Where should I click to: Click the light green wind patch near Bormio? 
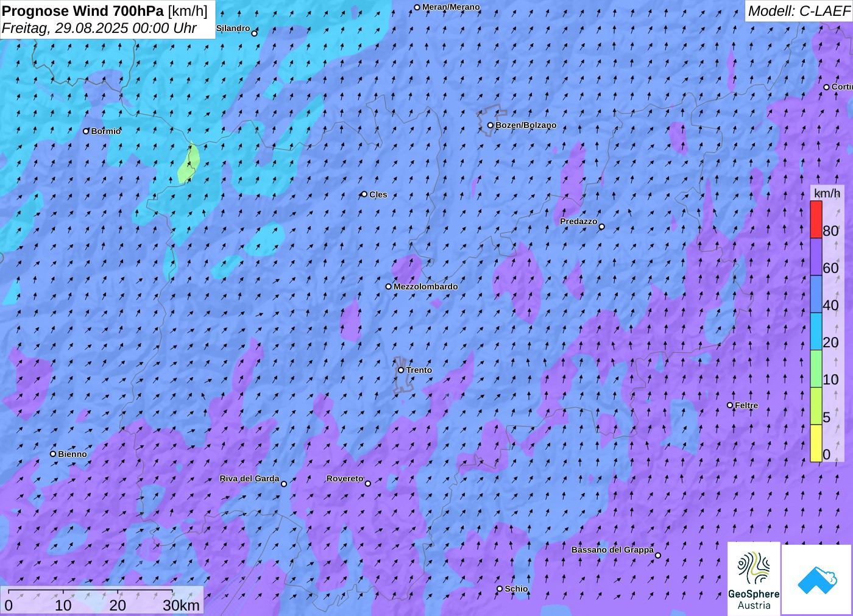(189, 163)
